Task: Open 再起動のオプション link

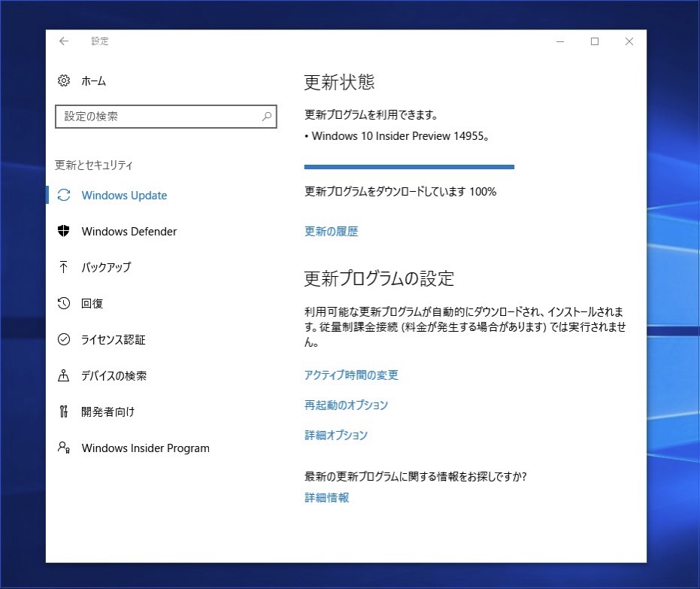Action: [x=346, y=405]
